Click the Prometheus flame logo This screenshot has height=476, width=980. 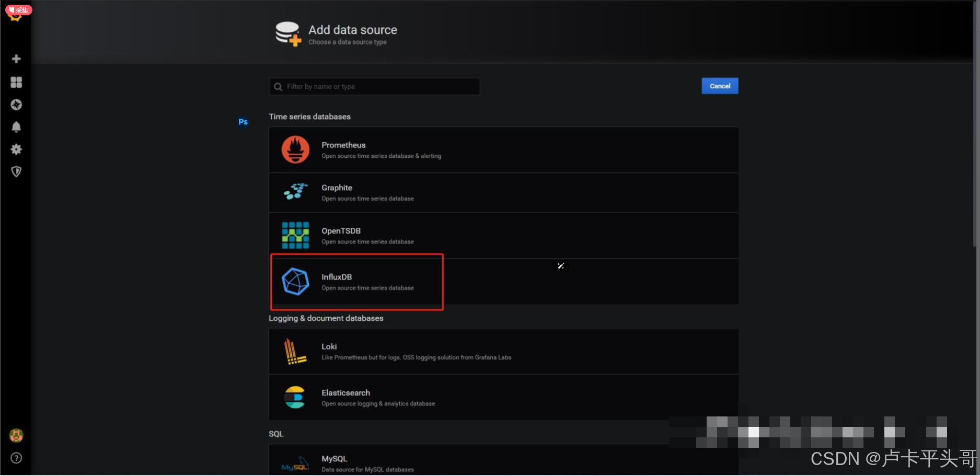coord(295,149)
